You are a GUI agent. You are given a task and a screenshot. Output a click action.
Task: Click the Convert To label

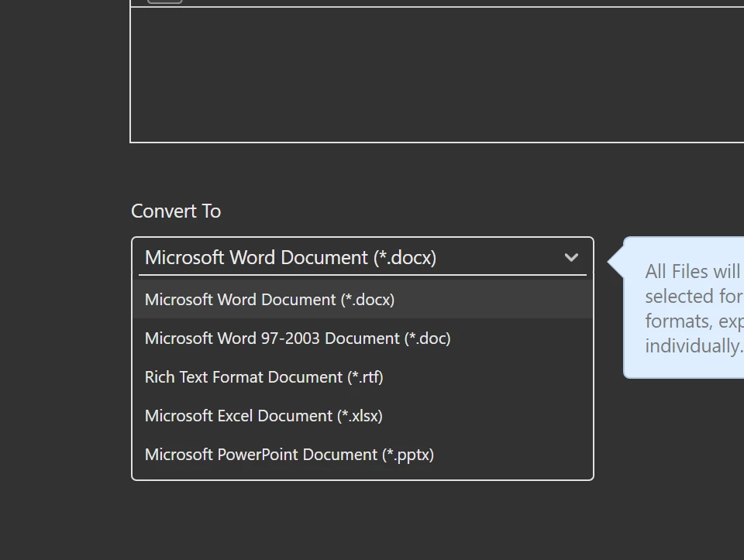pos(176,211)
